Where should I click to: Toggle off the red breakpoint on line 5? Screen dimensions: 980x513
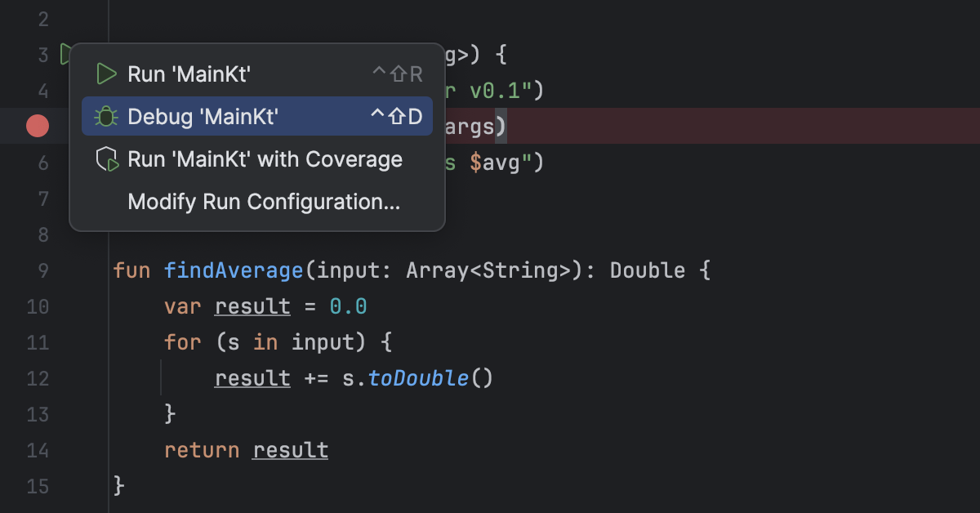click(x=37, y=126)
